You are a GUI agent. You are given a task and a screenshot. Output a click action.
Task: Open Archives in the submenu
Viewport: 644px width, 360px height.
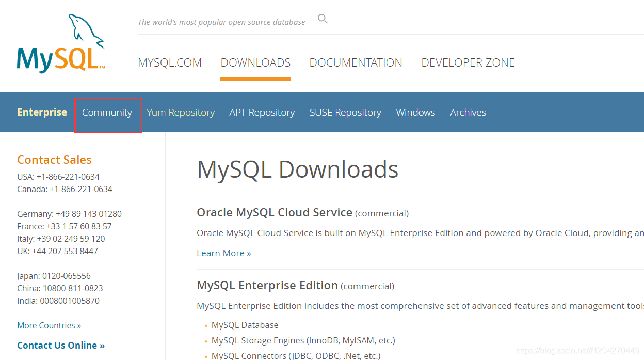pos(468,112)
